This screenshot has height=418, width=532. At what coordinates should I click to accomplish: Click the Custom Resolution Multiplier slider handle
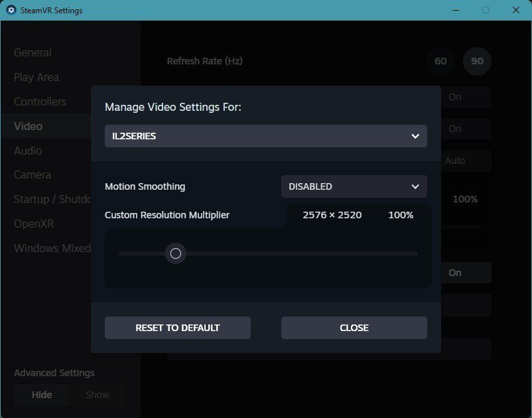(175, 253)
